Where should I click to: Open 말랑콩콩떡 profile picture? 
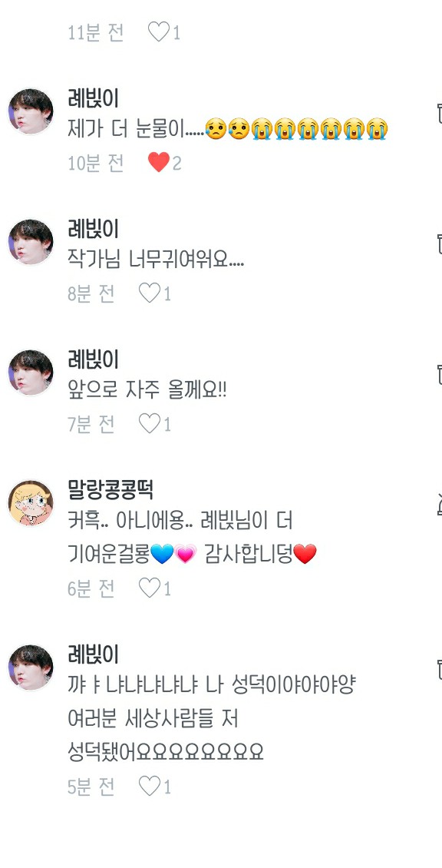(x=31, y=502)
